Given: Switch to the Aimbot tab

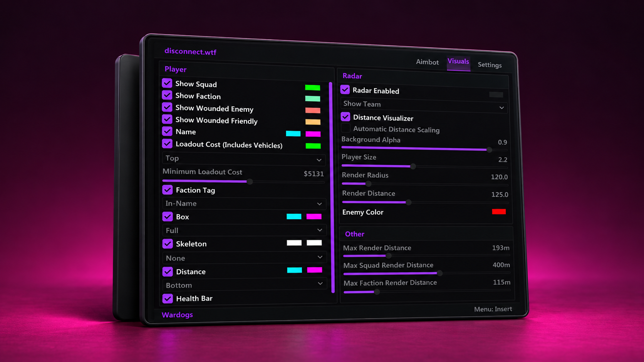Looking at the screenshot, I should coord(427,62).
